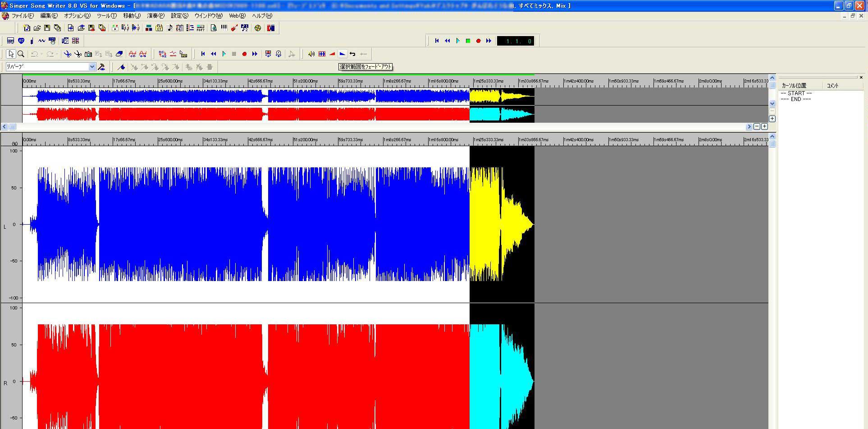Open the 編集(E) menu
868x429 pixels.
pyautogui.click(x=49, y=16)
